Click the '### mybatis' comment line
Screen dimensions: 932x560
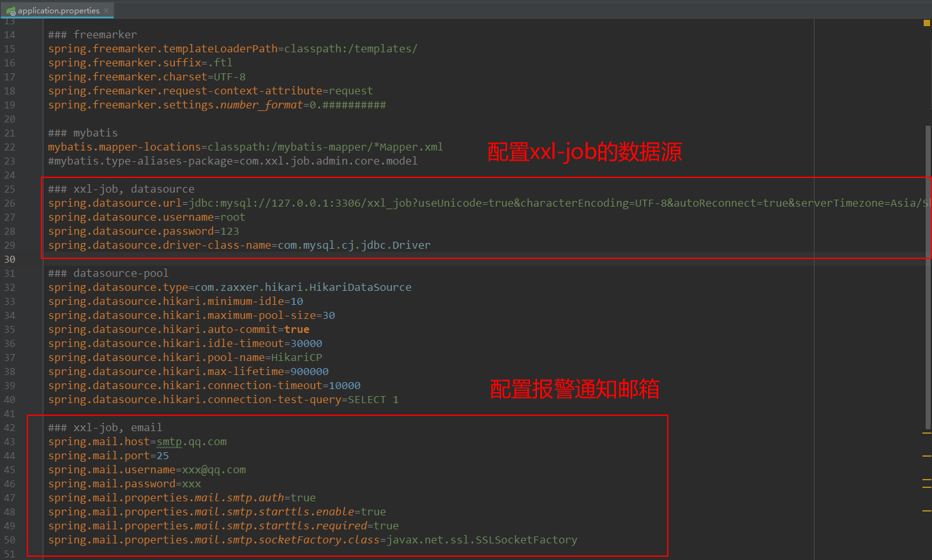pos(83,133)
